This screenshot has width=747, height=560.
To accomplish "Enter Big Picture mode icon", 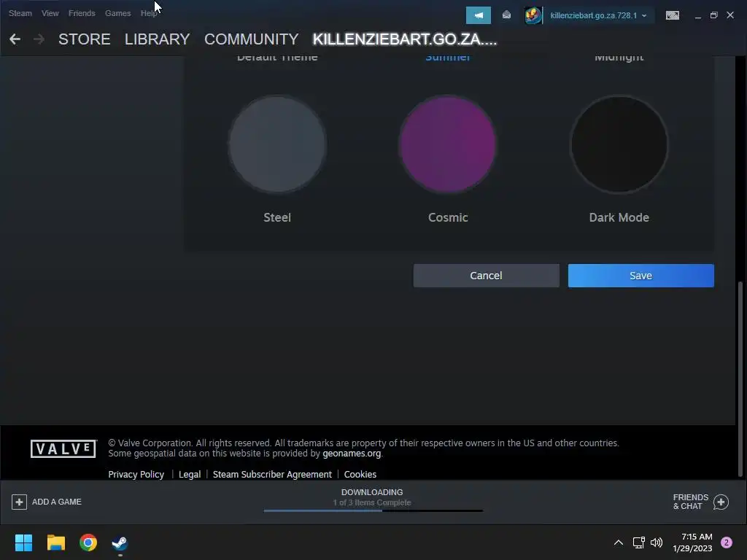I will [672, 15].
